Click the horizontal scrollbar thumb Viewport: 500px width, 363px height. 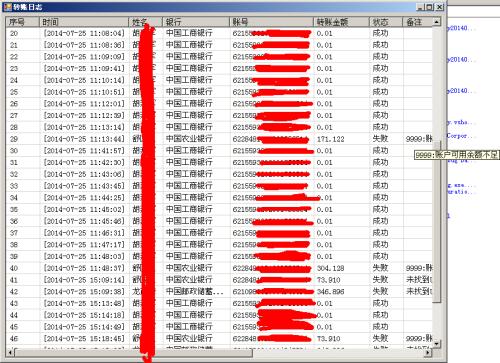(133, 352)
